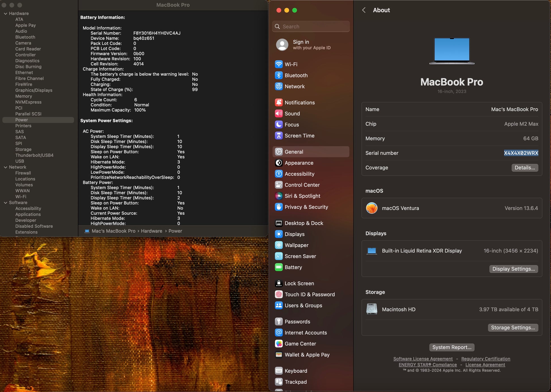The width and height of the screenshot is (551, 392).
Task: Go back using the About chevron
Action: [x=364, y=10]
